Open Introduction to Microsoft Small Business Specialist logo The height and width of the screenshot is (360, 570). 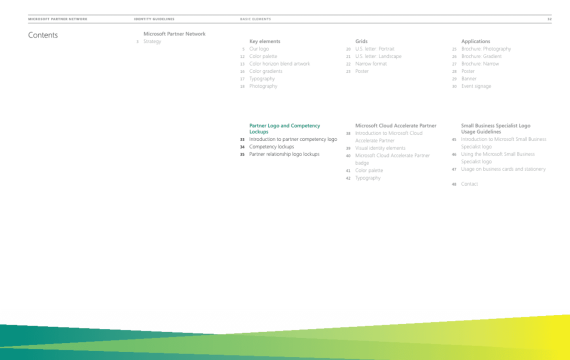tap(503, 143)
